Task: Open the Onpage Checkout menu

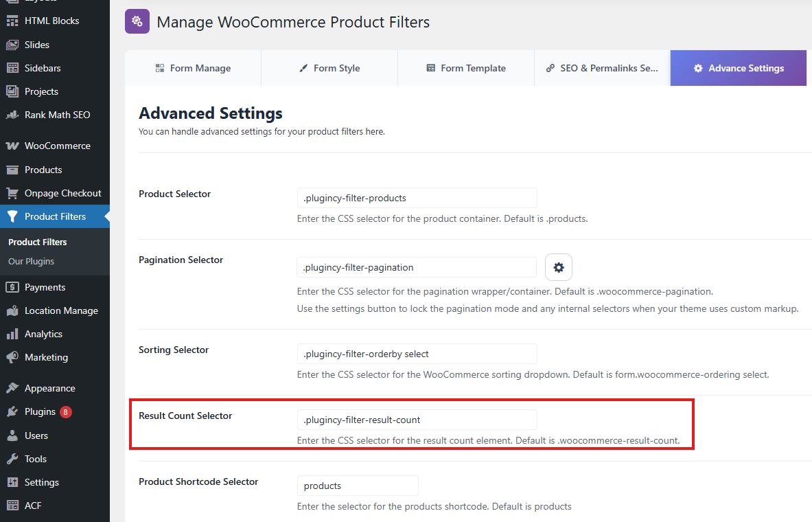Action: pos(55,193)
